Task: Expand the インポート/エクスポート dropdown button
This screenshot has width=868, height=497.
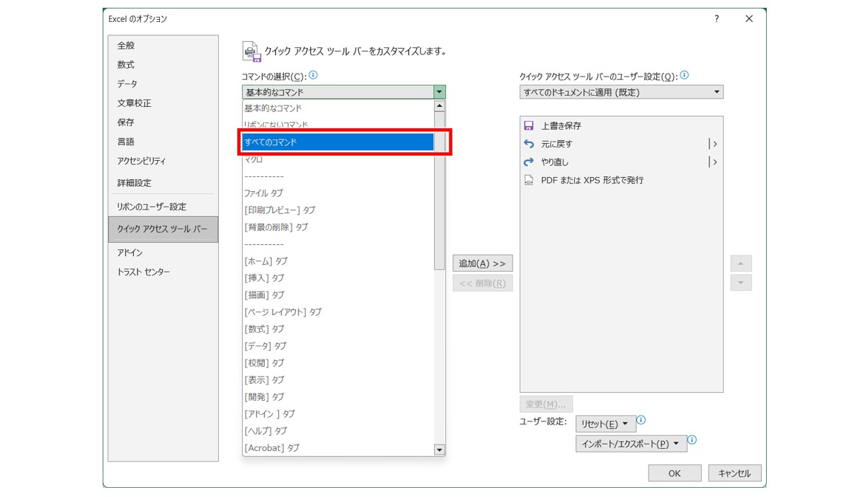Action: (x=631, y=444)
